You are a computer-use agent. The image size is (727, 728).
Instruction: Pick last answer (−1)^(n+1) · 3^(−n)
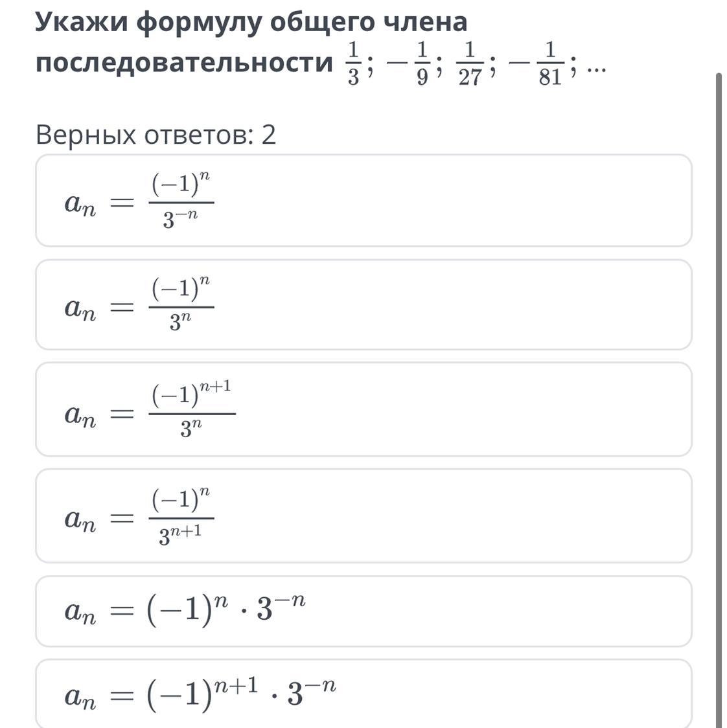tap(363, 694)
